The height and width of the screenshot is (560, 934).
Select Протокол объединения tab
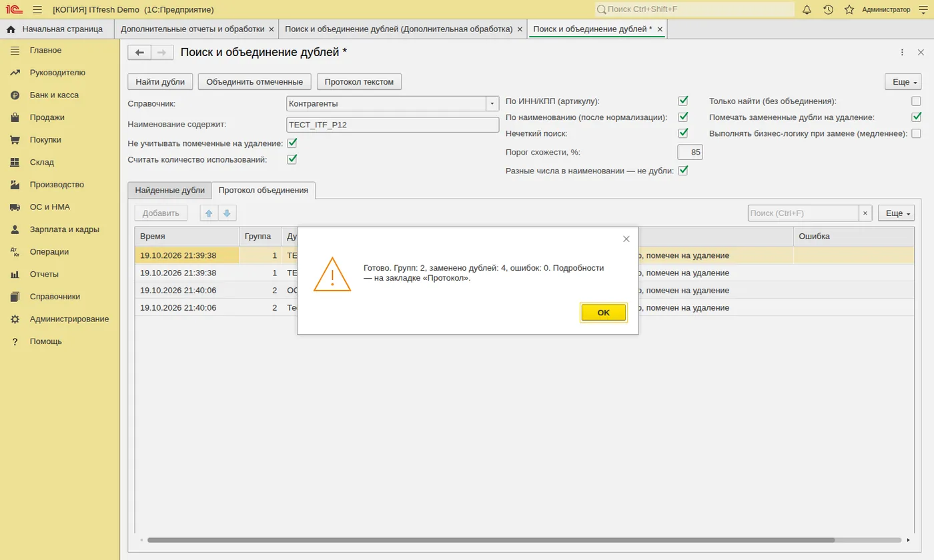264,190
